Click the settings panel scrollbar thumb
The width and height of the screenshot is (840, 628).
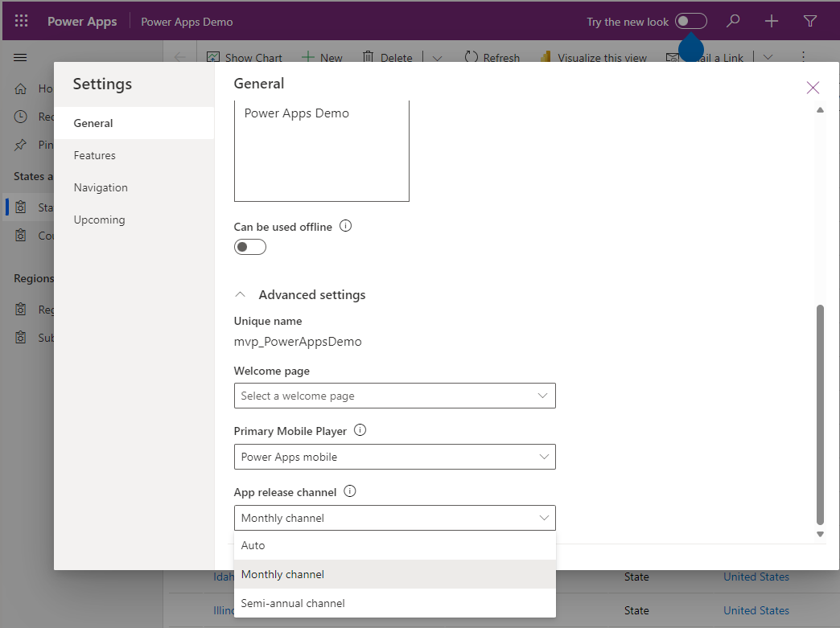point(820,415)
